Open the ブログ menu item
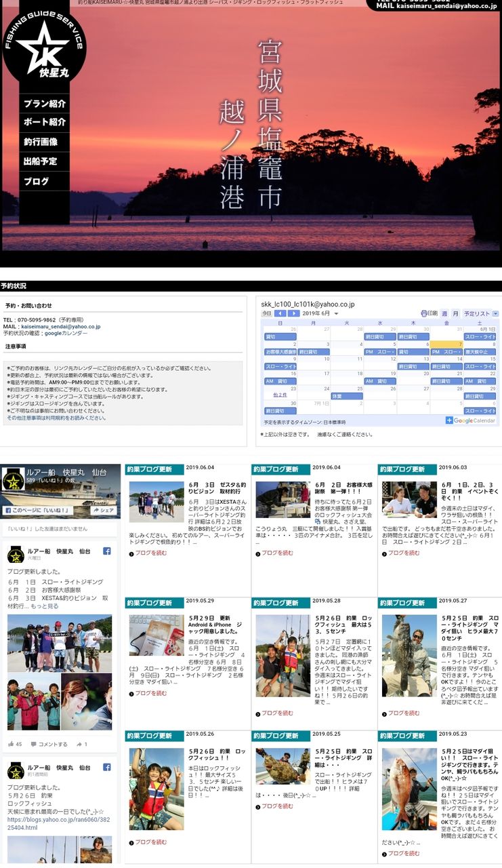502x868 pixels. [x=44, y=181]
